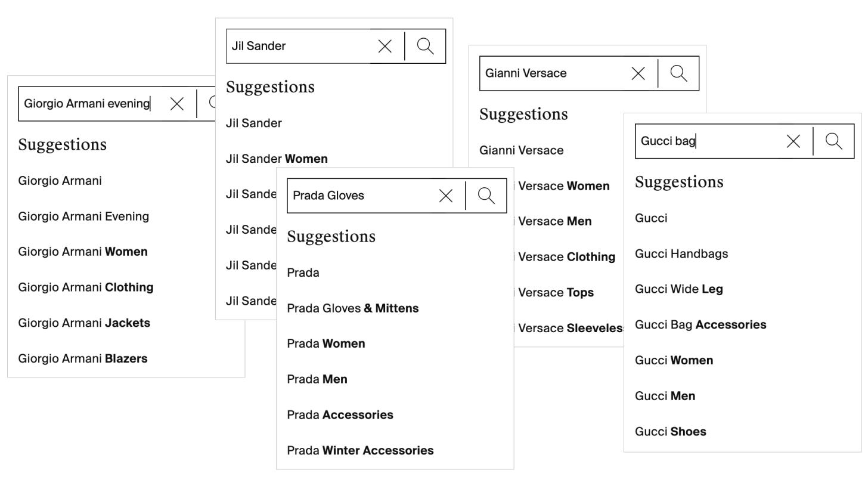Clear the Giorgio Armani evening search text
Screen dimensions: 868x489
[x=176, y=104]
